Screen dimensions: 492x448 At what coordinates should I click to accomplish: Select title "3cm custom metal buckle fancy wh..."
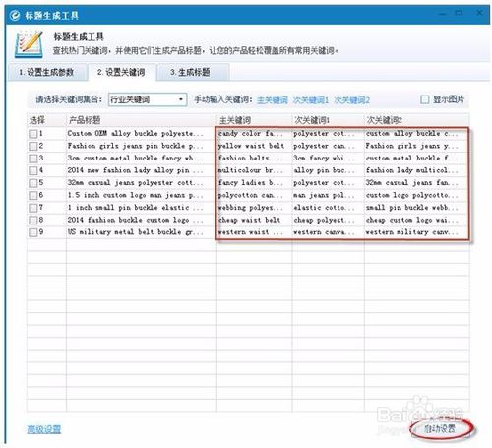pyautogui.click(x=135, y=159)
